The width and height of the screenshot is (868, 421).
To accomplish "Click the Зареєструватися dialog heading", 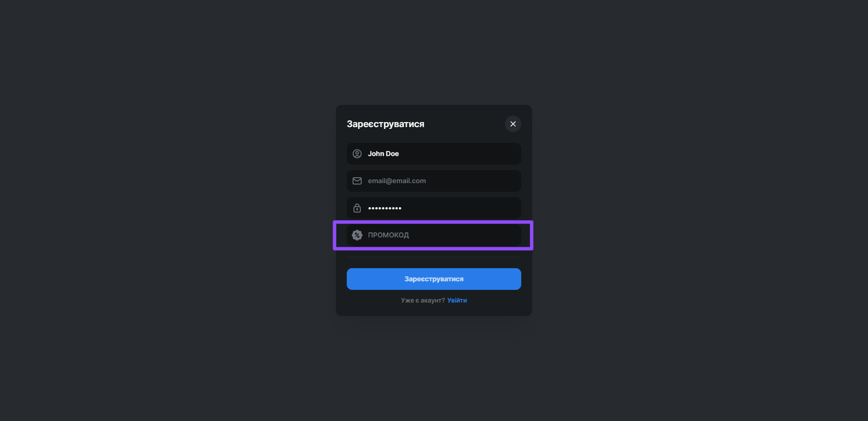I will click(385, 124).
